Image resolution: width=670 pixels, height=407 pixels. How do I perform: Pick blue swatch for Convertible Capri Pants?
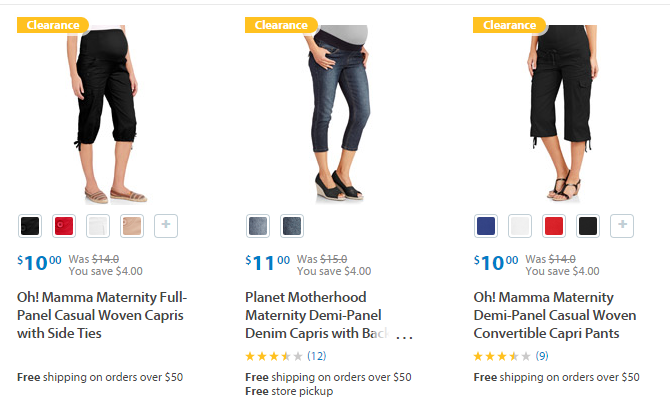coord(486,226)
